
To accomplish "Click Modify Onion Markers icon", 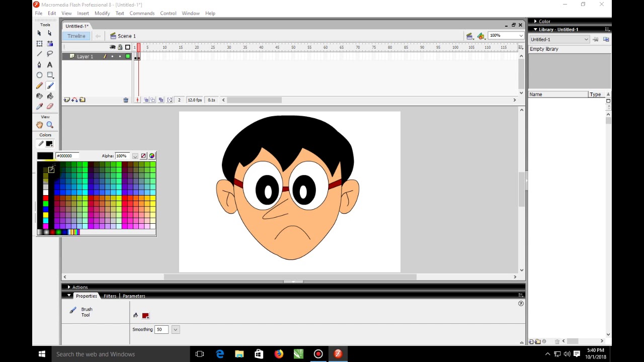I will pyautogui.click(x=170, y=100).
